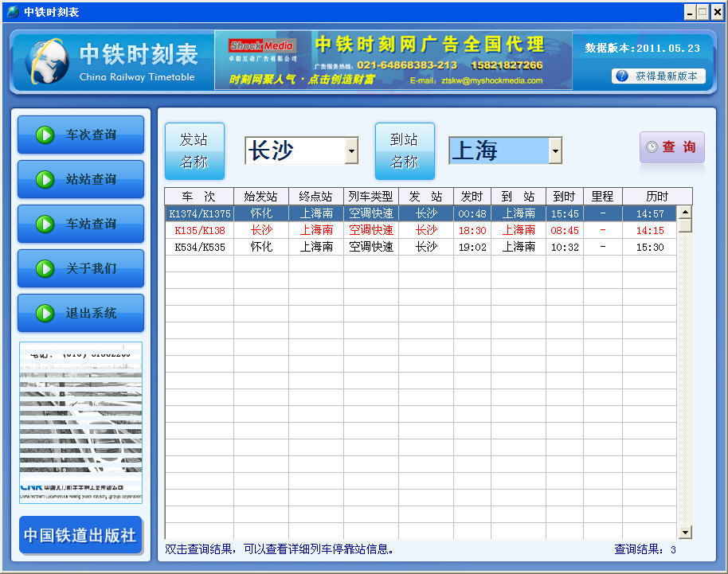The image size is (728, 574).
Task: Sort by the 到时 column header
Action: tap(565, 197)
